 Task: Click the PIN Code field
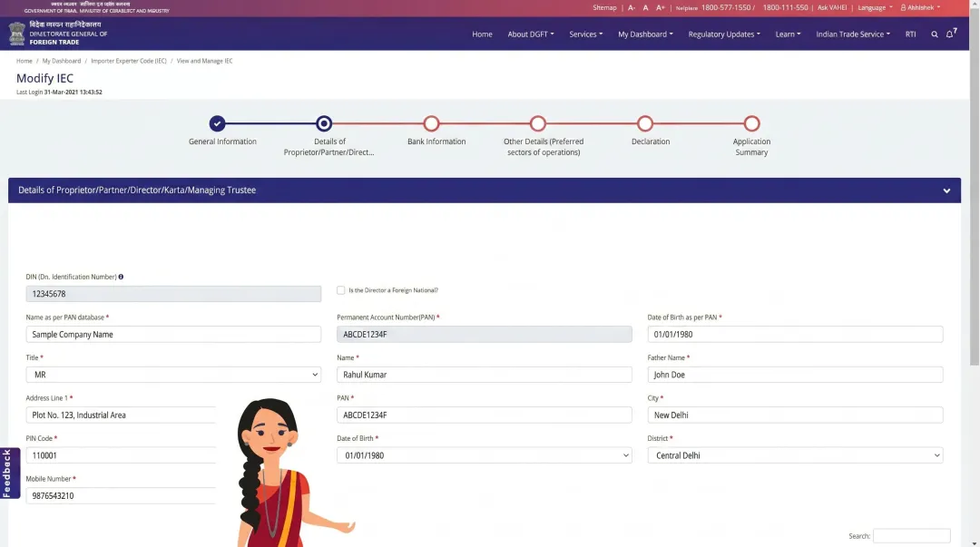[121, 455]
